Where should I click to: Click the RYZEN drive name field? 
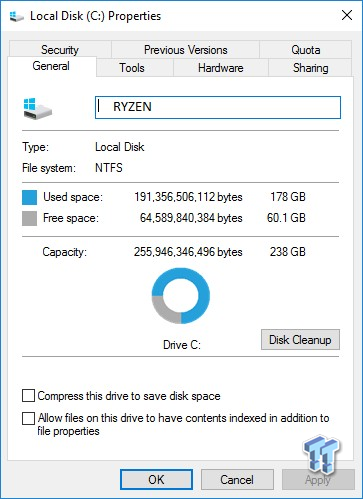tap(218, 107)
